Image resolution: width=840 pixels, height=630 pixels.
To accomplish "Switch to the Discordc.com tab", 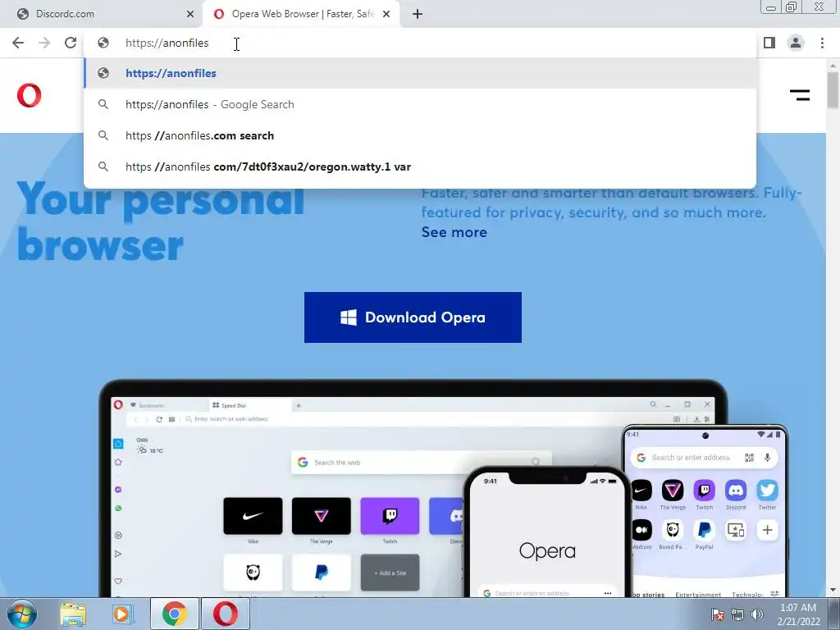I will [x=101, y=14].
